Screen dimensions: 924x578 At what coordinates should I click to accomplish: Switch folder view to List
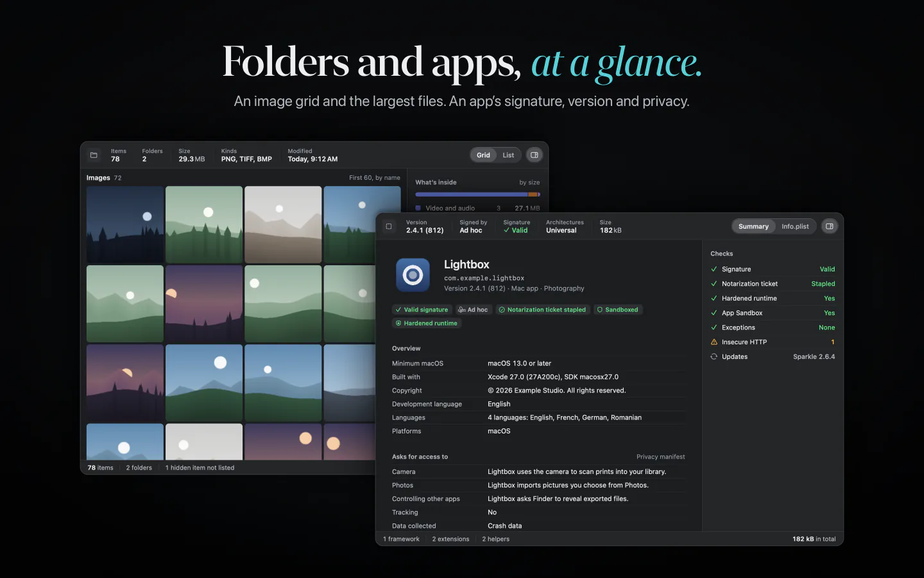click(x=508, y=155)
